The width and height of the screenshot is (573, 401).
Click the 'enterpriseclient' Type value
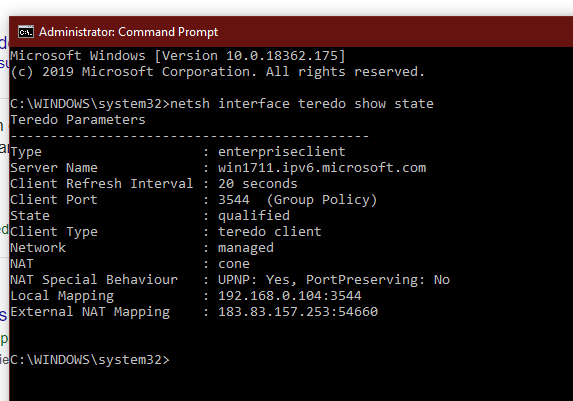pyautogui.click(x=282, y=152)
